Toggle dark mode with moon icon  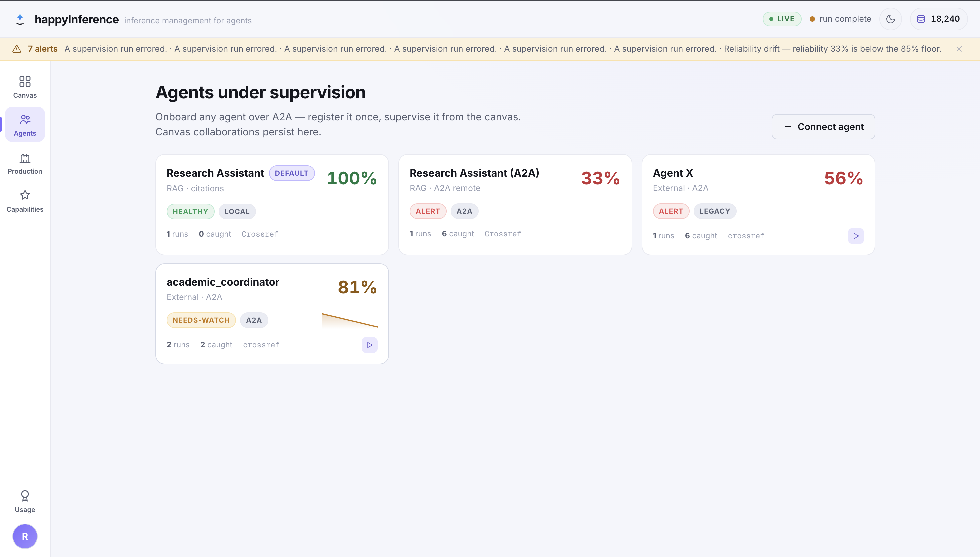pyautogui.click(x=890, y=19)
